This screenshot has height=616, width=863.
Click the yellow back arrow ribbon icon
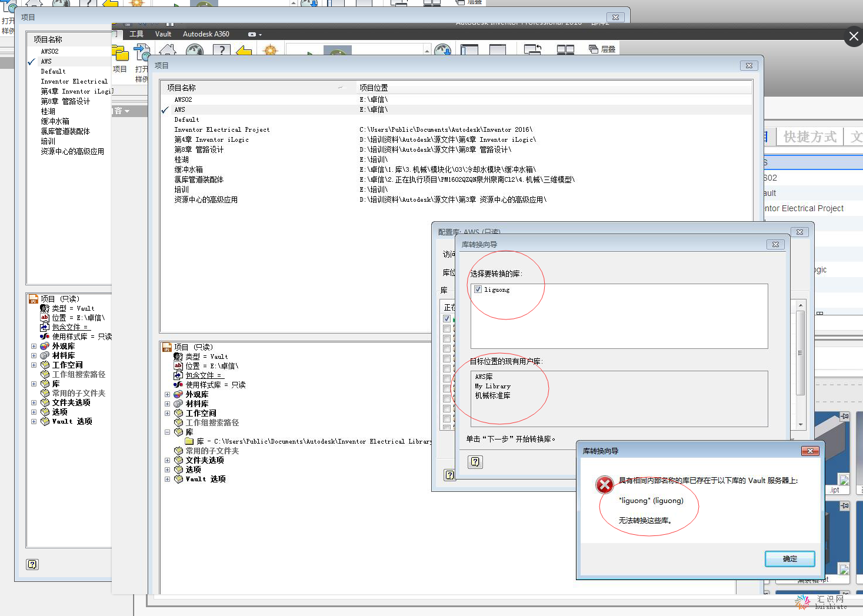click(244, 51)
